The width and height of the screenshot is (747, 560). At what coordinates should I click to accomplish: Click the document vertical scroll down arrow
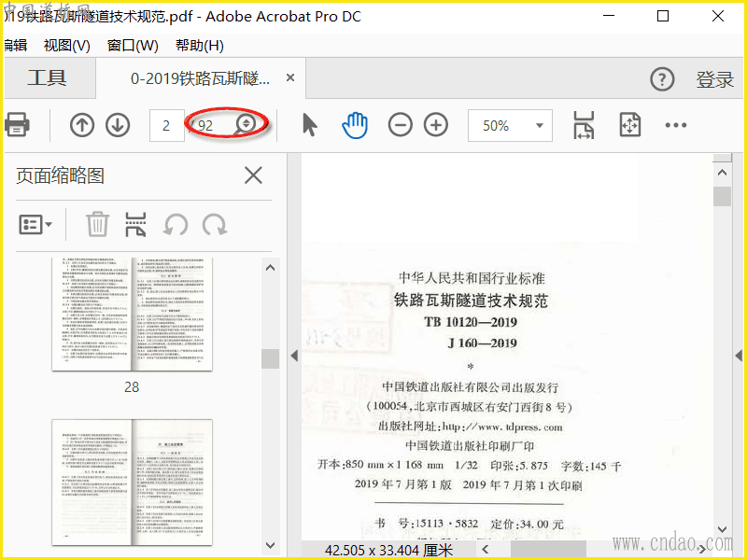[722, 529]
